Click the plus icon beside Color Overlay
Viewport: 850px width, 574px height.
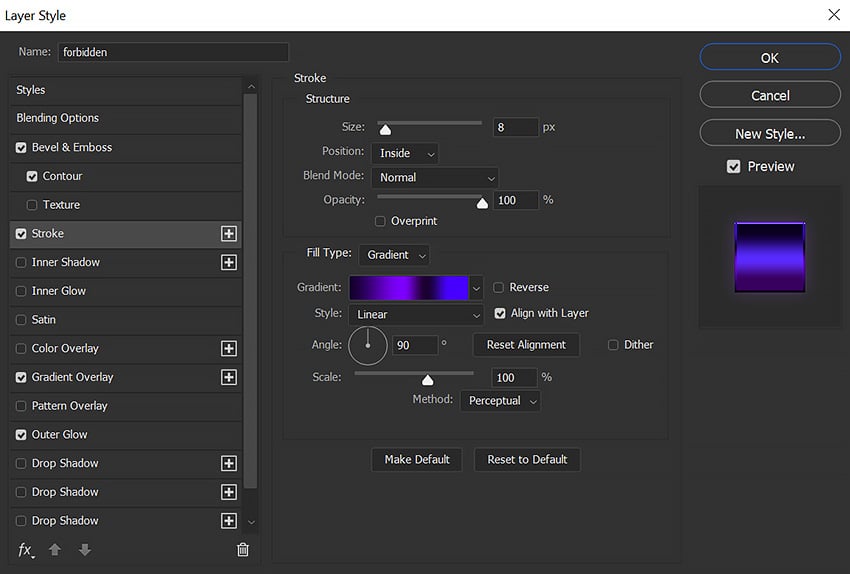(228, 348)
